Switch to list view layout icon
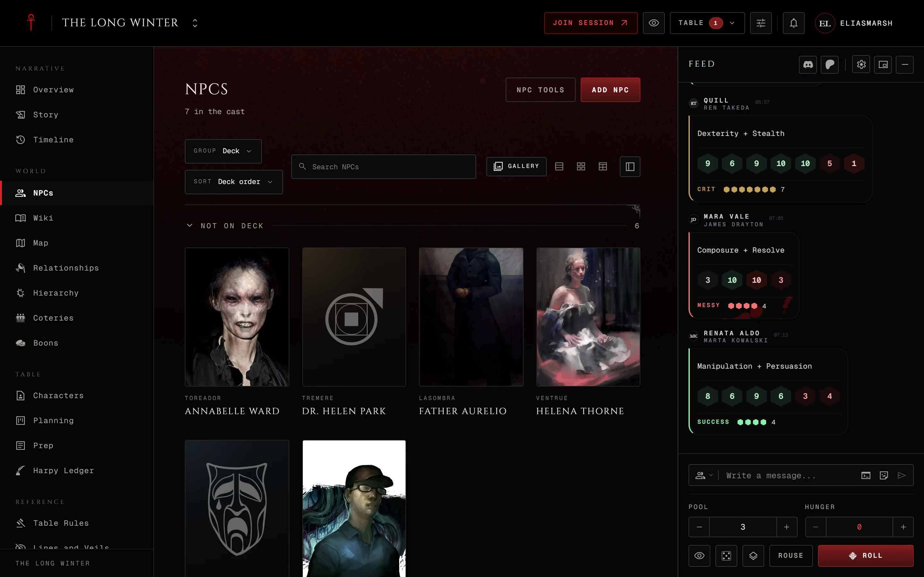Image resolution: width=924 pixels, height=577 pixels. pos(559,166)
